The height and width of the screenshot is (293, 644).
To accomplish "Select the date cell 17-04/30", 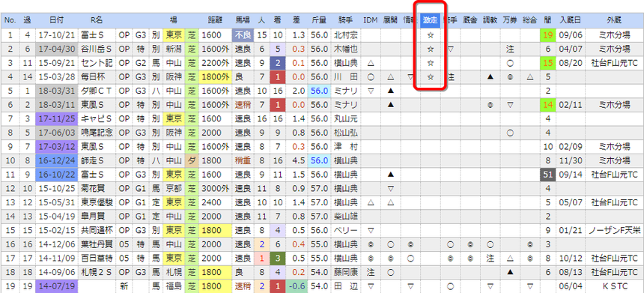I will [56, 49].
